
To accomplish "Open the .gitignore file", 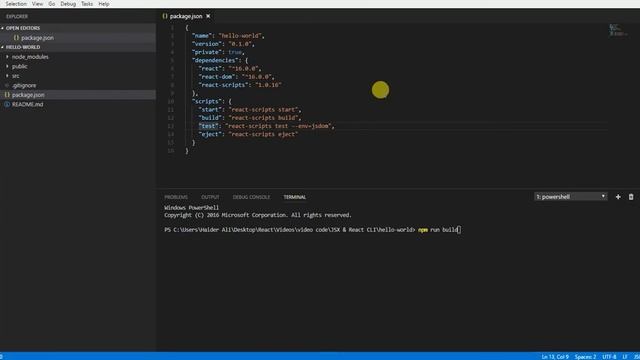I will pos(78,85).
